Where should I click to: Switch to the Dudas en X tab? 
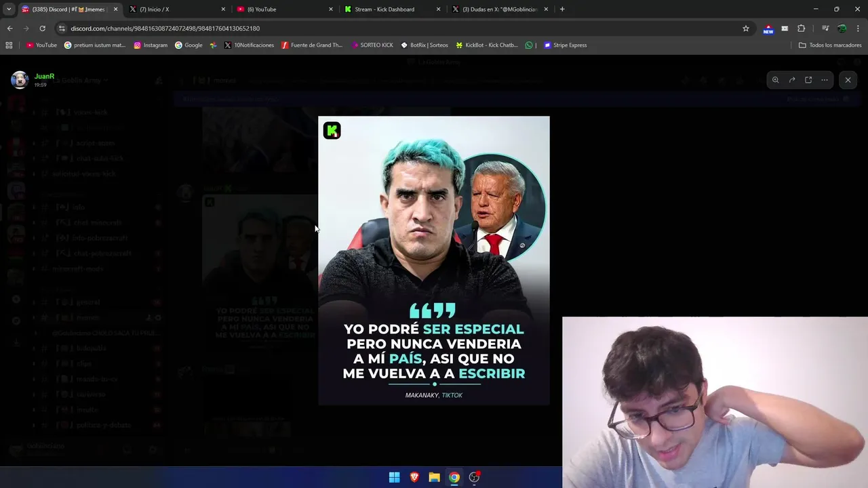500,9
